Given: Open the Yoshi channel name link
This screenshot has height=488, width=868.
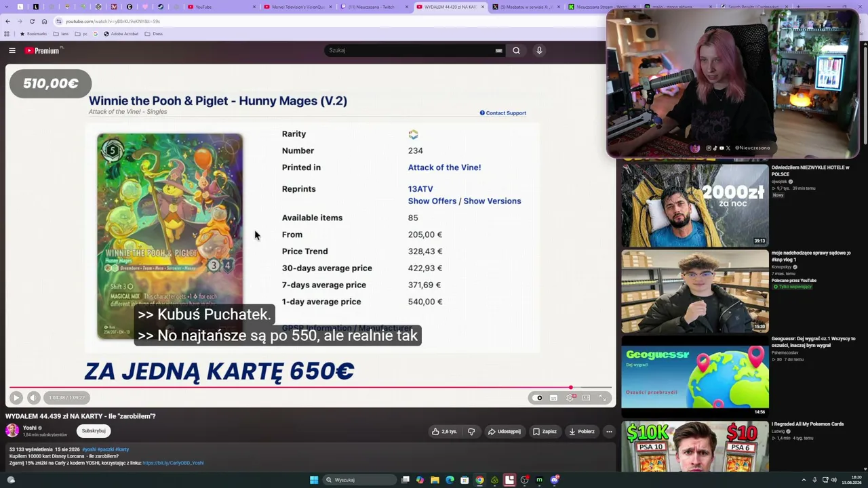Looking at the screenshot, I should 29,428.
